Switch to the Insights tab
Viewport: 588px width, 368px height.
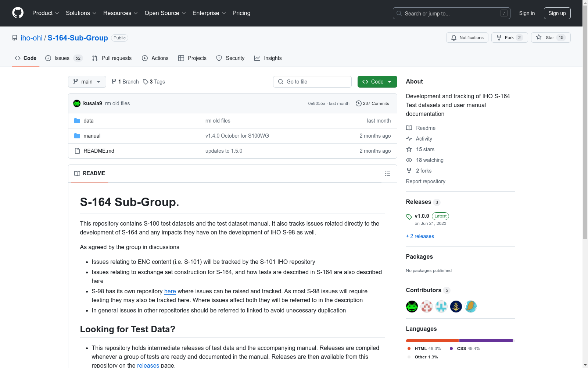coord(268,58)
